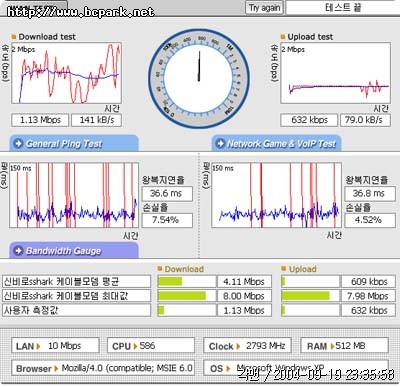
Task: Select the 7.98 Mbps maximum upload value
Action: coord(369,296)
